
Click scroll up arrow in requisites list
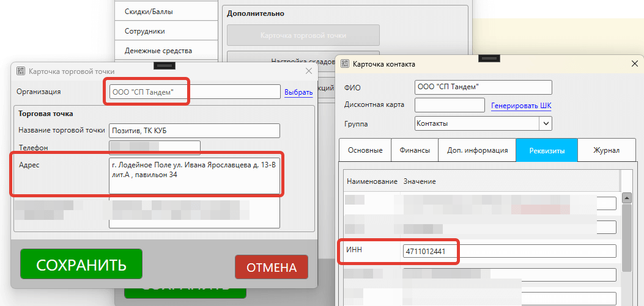click(x=626, y=199)
